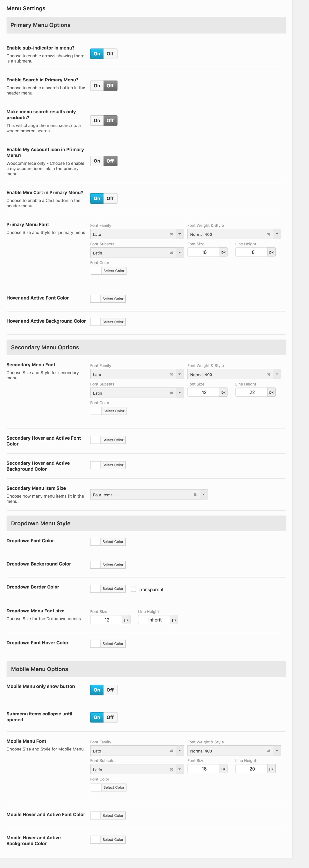309x868 pixels.
Task: Check the Transparent border checkbox
Action: click(133, 589)
